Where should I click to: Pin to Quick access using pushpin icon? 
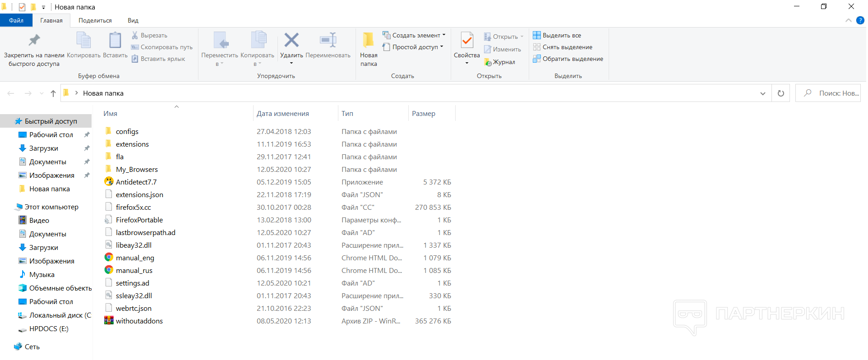coord(34,40)
